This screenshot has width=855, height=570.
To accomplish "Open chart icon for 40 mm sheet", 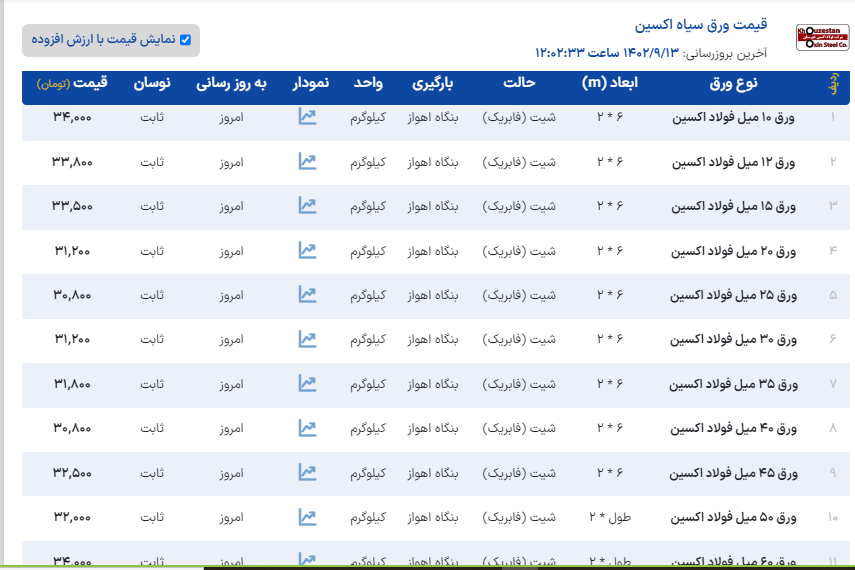I will coord(307,428).
